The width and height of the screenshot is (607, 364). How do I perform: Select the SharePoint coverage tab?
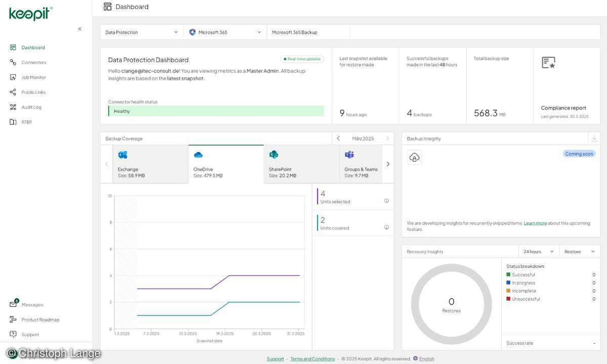tap(301, 164)
